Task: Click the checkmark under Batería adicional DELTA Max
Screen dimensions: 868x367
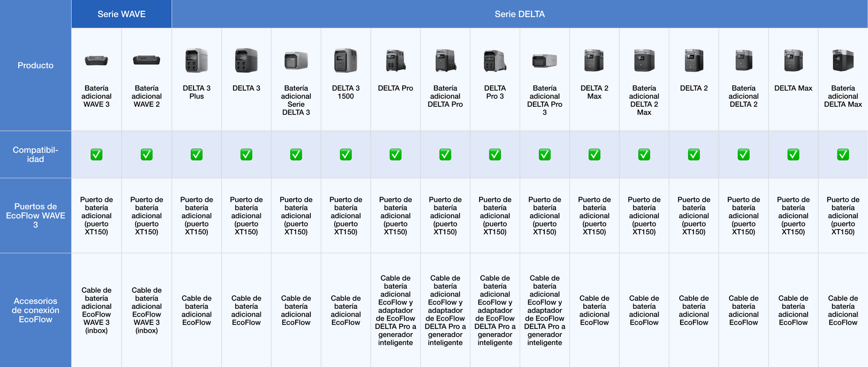Action: (843, 154)
